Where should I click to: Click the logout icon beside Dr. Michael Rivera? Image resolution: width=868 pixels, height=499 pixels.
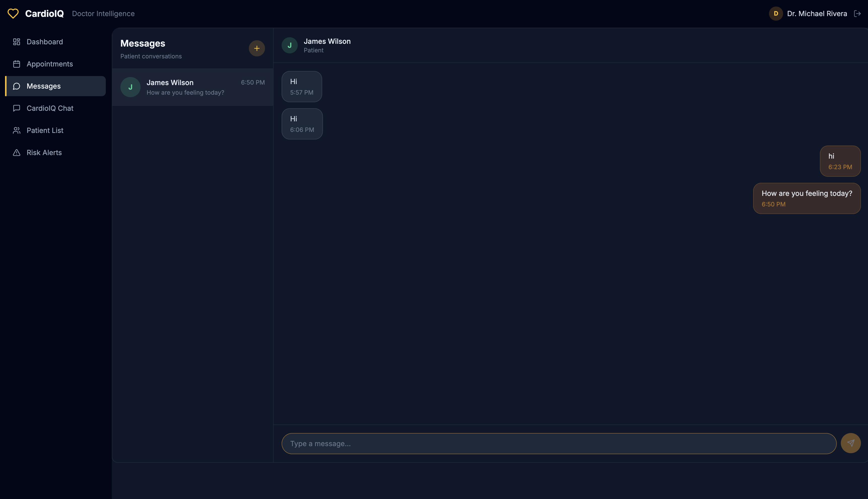857,14
